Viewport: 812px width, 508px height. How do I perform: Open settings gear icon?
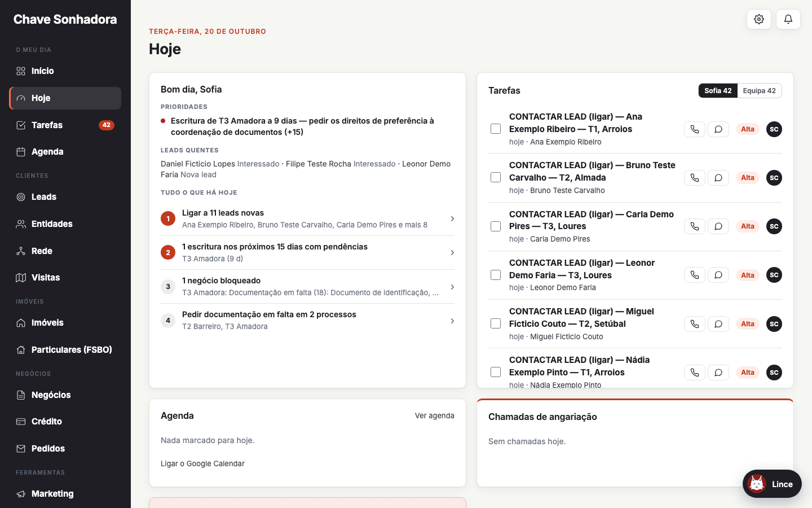tap(759, 19)
